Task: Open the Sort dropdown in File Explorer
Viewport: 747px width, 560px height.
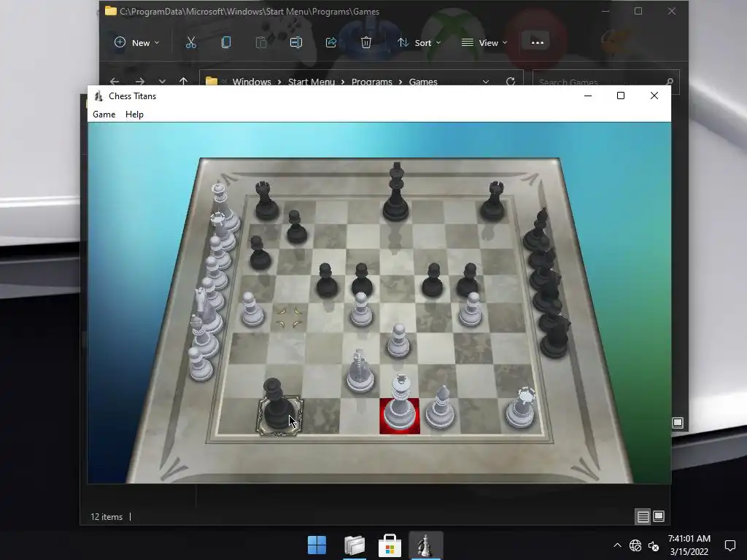Action: point(419,43)
